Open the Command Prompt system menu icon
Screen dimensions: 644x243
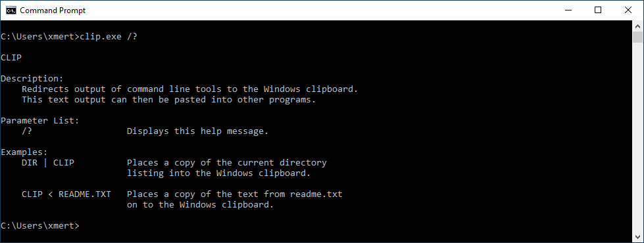point(11,11)
